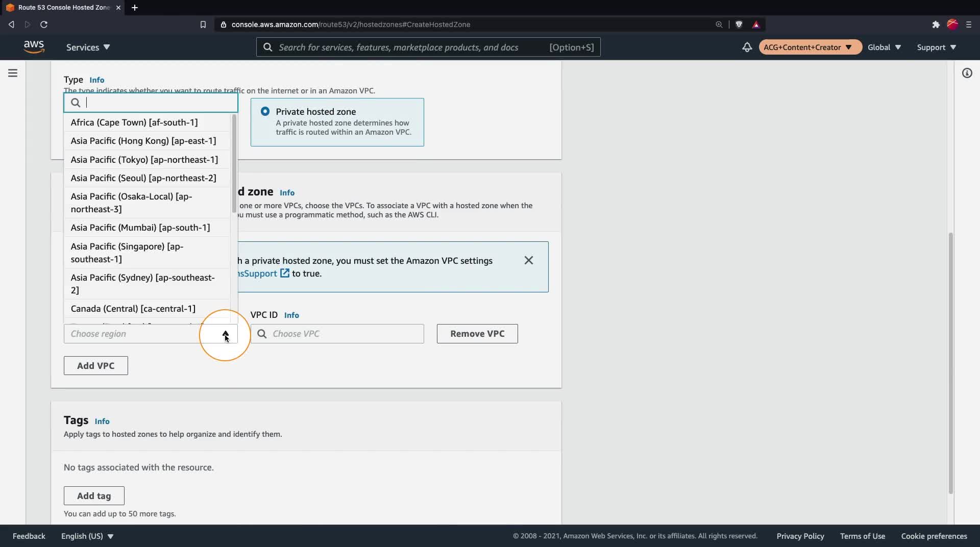
Task: Select Asia Pacific (Osaka-Local) ap-northeast-3
Action: (147, 203)
